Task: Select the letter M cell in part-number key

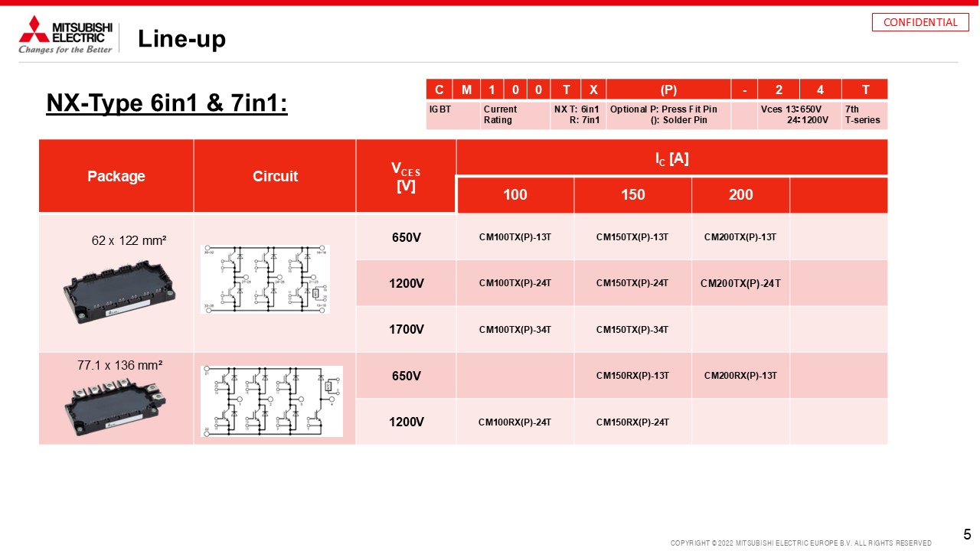Action: [x=467, y=90]
